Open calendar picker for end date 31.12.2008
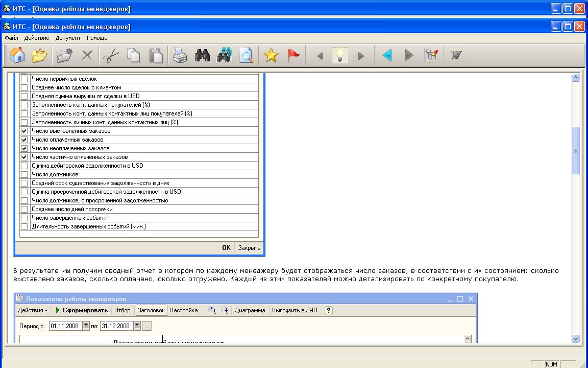Viewport: 588px width, 368px height. coord(137,326)
